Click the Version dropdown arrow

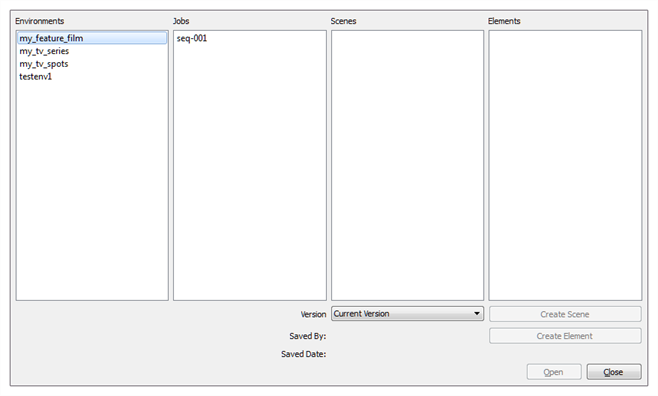[477, 313]
